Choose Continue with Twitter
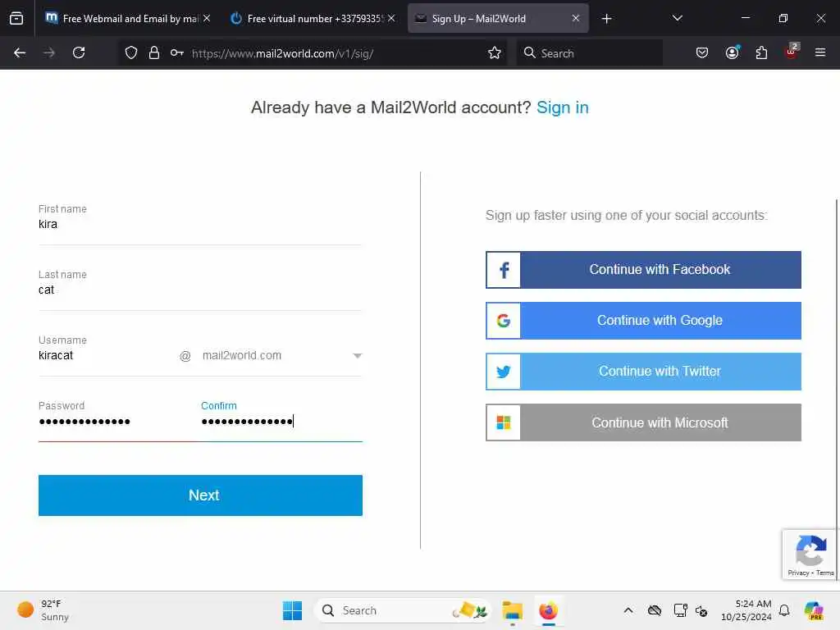 coord(643,372)
